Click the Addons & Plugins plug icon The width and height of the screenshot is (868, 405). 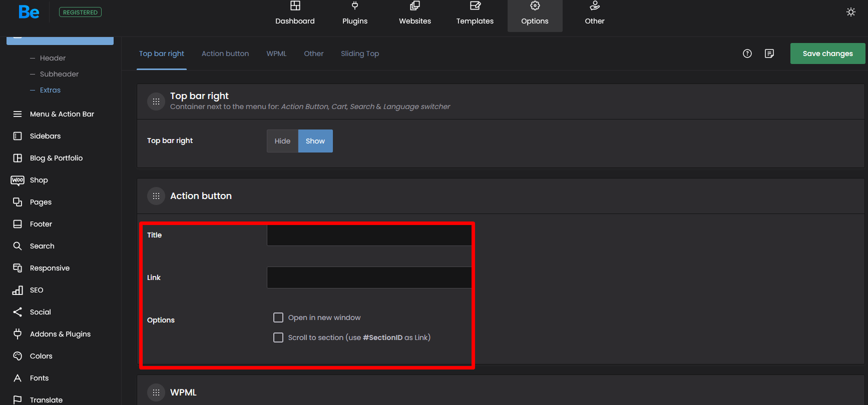pos(18,334)
